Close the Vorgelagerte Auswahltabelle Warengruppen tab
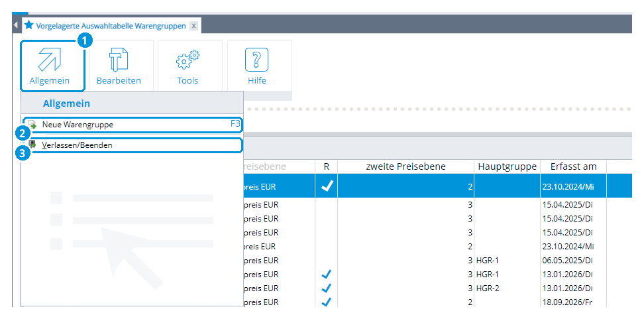Viewport: 644px width, 319px height. point(194,26)
